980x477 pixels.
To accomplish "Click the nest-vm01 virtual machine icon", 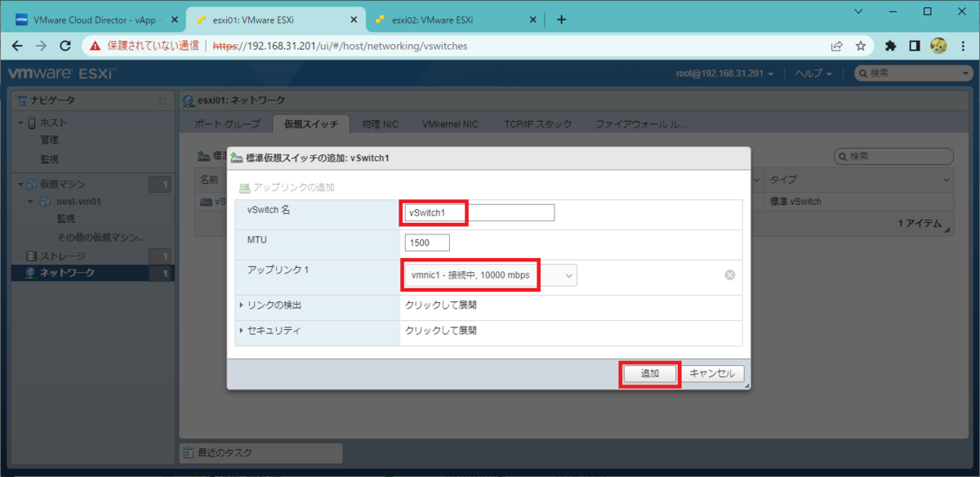I will [46, 202].
